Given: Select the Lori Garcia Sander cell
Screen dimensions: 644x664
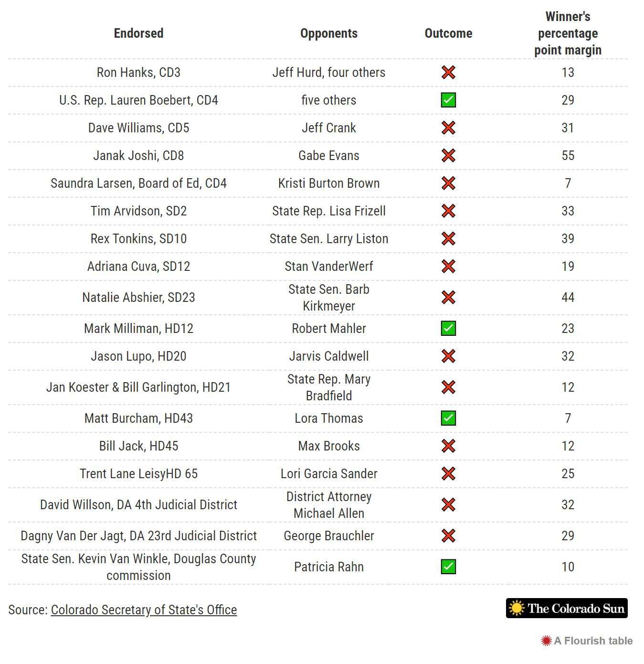Looking at the screenshot, I should tap(329, 474).
